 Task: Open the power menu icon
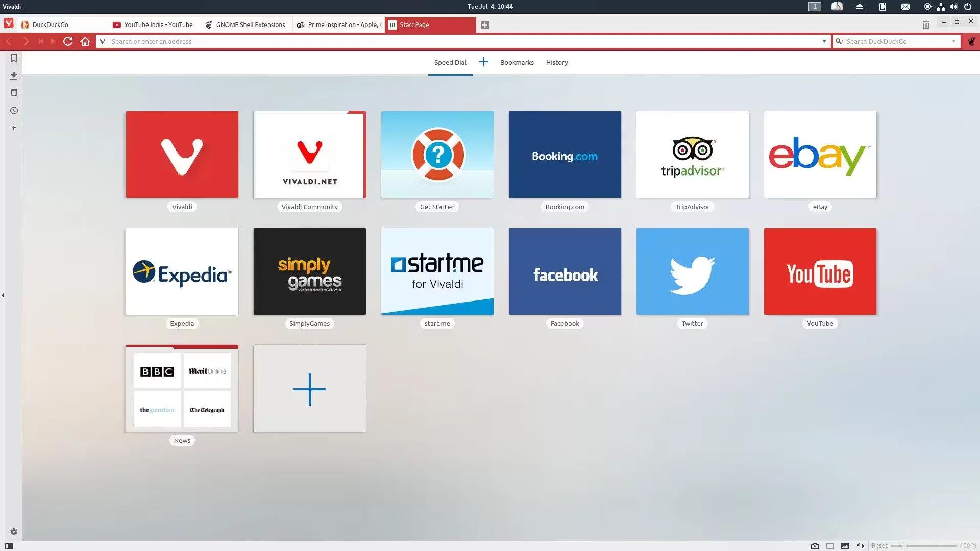[x=968, y=7]
